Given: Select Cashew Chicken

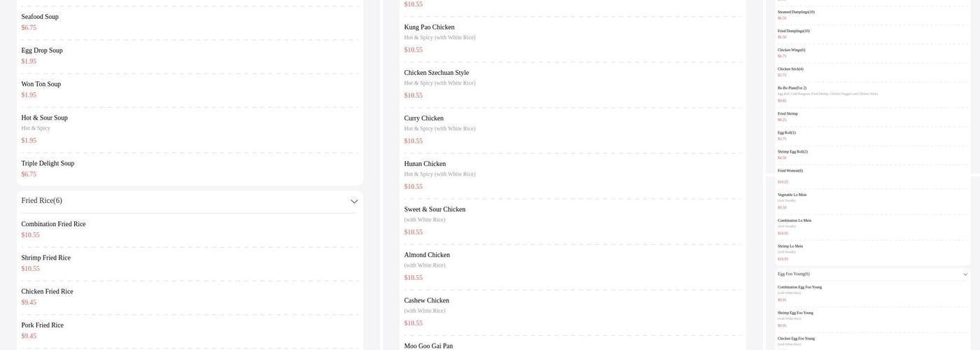Looking at the screenshot, I should pos(573,312).
